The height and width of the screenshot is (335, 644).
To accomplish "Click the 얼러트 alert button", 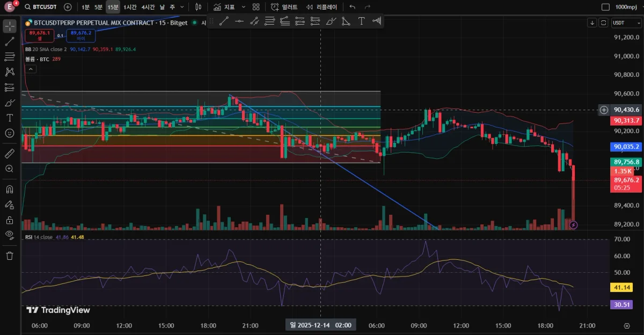I will [284, 7].
